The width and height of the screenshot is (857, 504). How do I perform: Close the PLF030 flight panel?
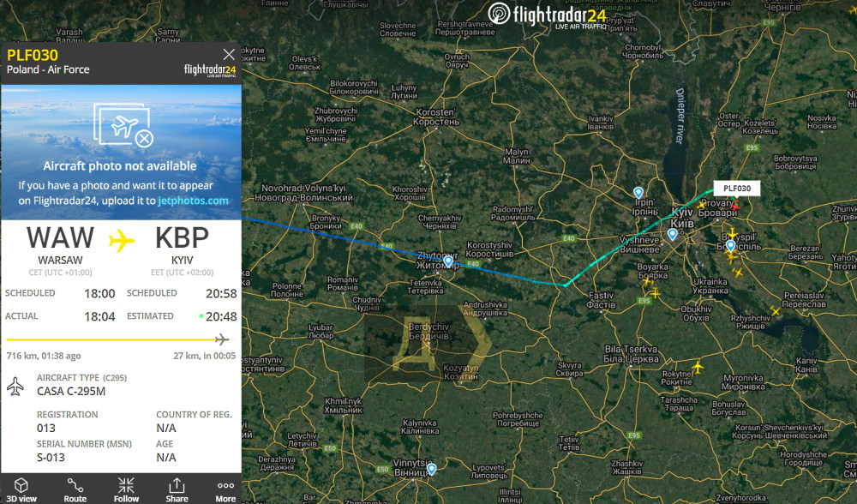[x=229, y=54]
